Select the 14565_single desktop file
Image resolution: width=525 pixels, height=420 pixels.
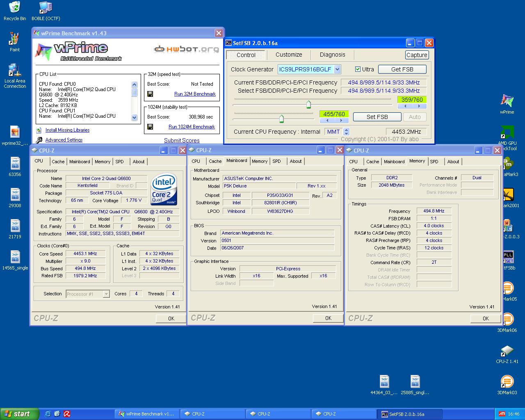(15, 260)
